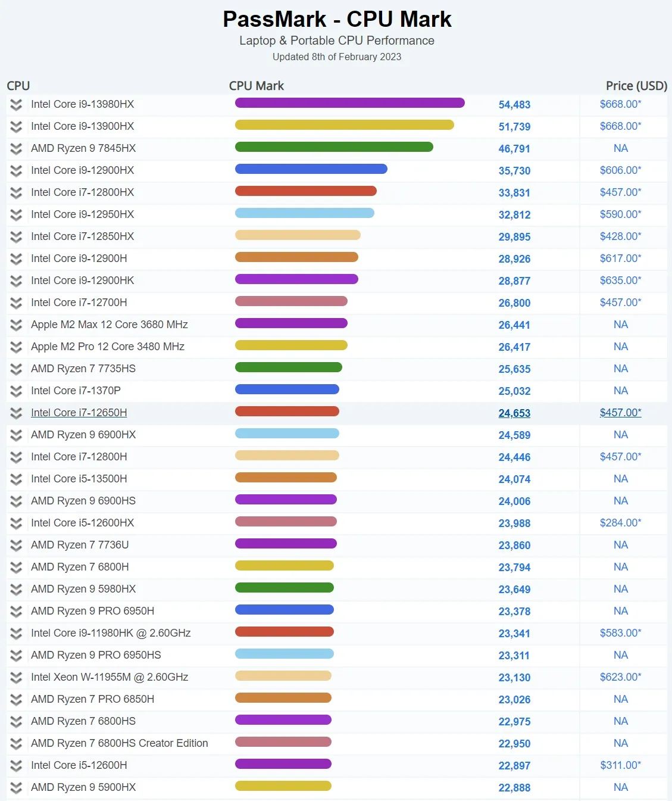Viewport: 672px width, 801px height.
Task: Click double-chevron icon beside Intel Core i5-13500H
Action: [x=16, y=479]
